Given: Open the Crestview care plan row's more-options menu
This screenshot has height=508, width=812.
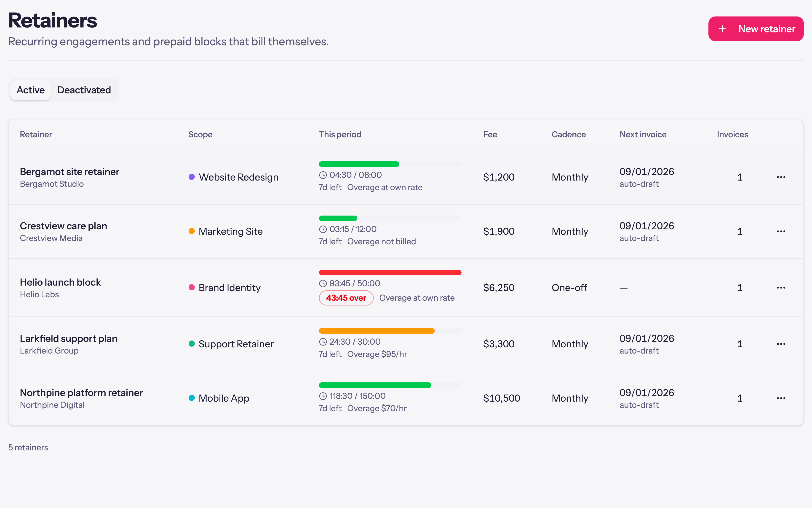Looking at the screenshot, I should pyautogui.click(x=781, y=231).
